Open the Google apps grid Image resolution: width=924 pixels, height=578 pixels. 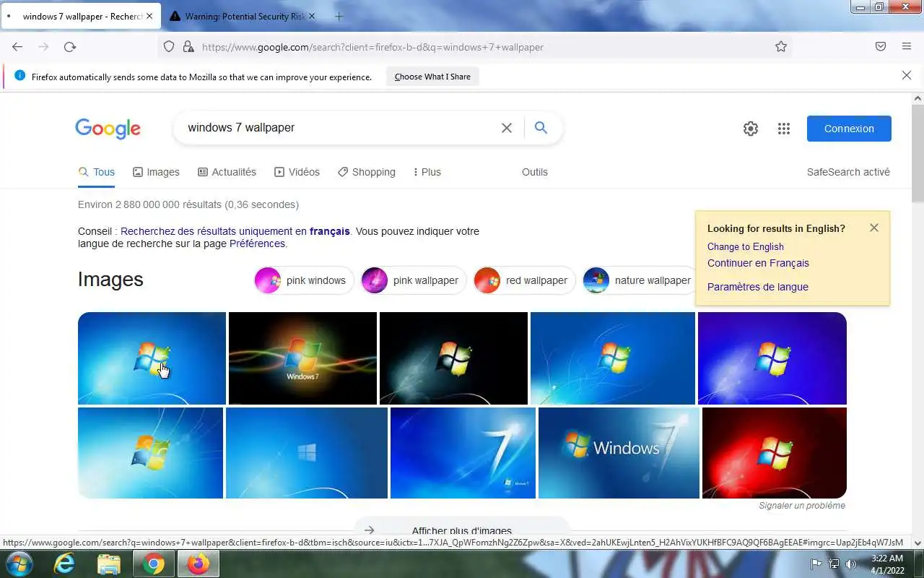784,129
